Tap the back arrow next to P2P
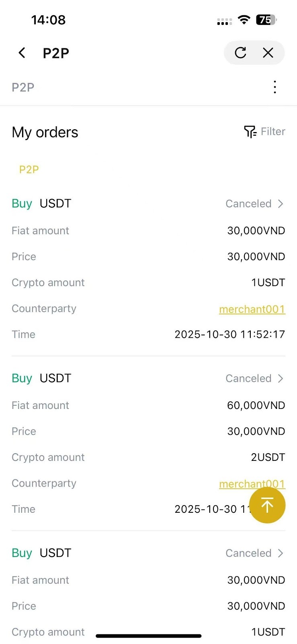 pyautogui.click(x=22, y=53)
